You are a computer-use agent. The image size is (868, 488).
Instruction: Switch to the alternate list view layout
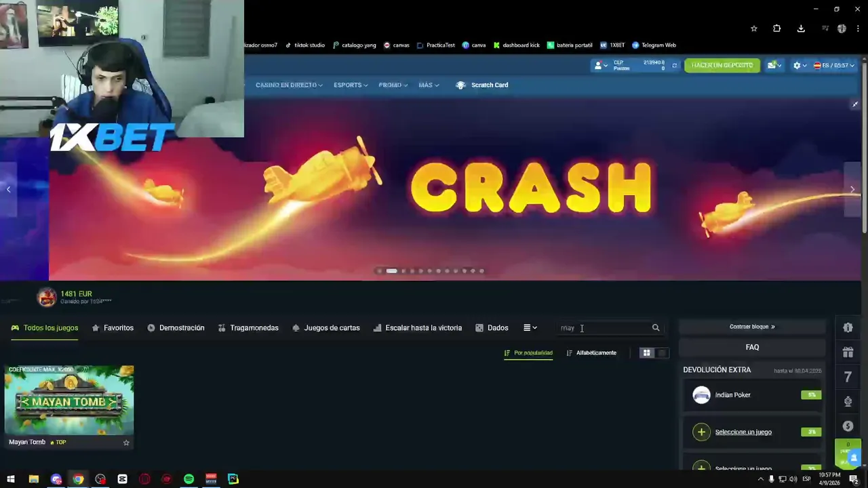click(x=662, y=353)
